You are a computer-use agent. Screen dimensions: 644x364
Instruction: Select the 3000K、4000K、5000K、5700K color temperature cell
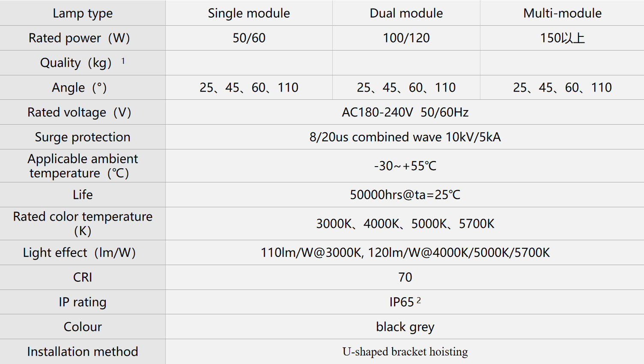[405, 224]
